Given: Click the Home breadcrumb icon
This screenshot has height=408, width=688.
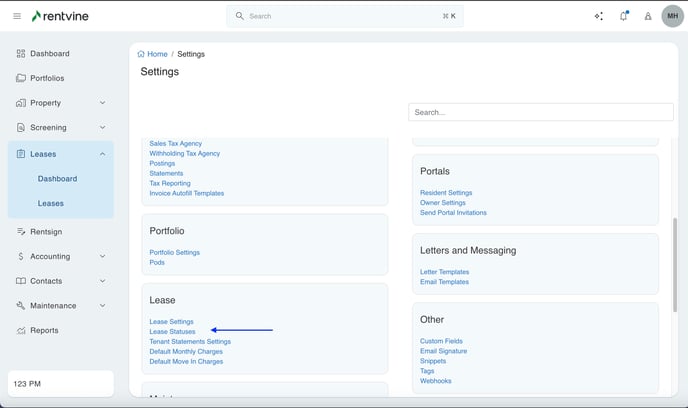Looking at the screenshot, I should pyautogui.click(x=141, y=54).
